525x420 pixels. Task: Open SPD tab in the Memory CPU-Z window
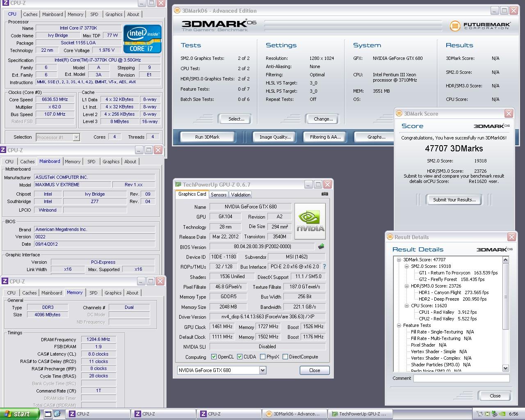pyautogui.click(x=94, y=293)
